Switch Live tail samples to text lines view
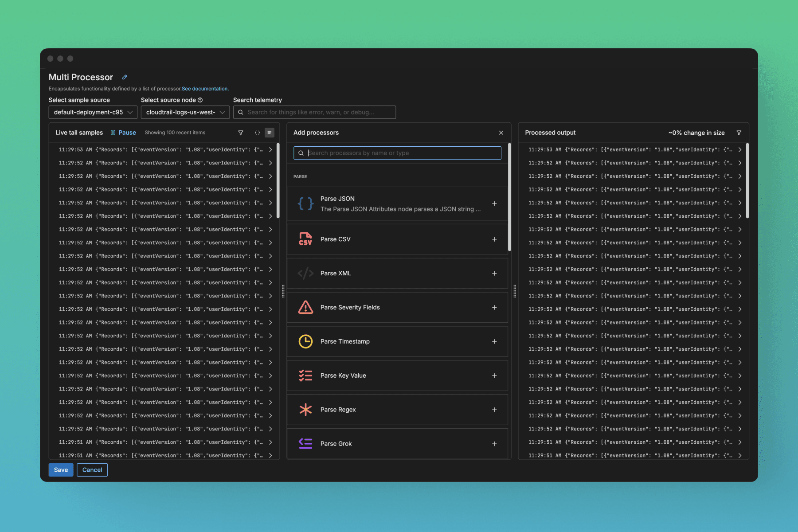The image size is (798, 532). tap(269, 133)
